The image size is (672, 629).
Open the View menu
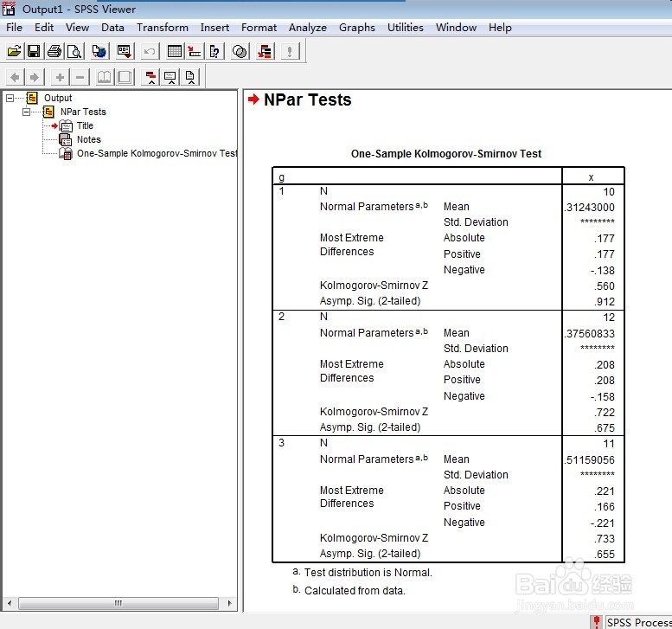(x=78, y=28)
